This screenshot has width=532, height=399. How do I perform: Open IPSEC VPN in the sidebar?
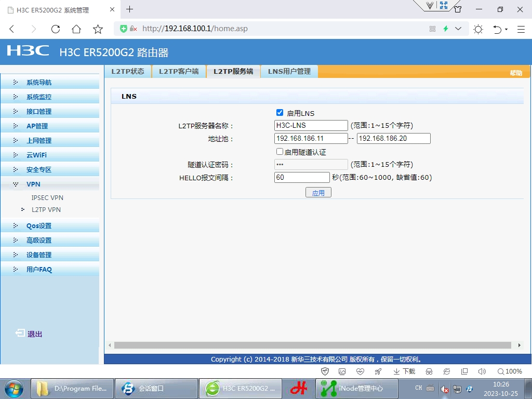47,197
